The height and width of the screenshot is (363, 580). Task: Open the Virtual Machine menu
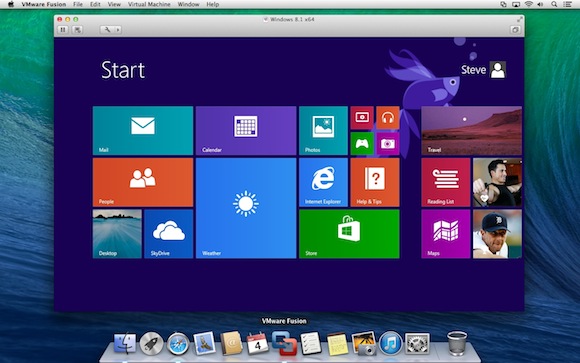149,4
